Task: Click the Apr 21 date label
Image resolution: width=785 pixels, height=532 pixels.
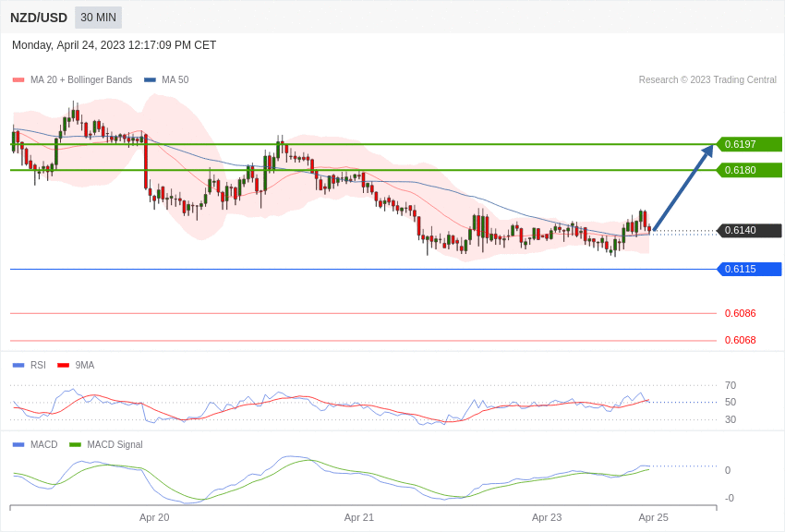Action: (x=359, y=517)
